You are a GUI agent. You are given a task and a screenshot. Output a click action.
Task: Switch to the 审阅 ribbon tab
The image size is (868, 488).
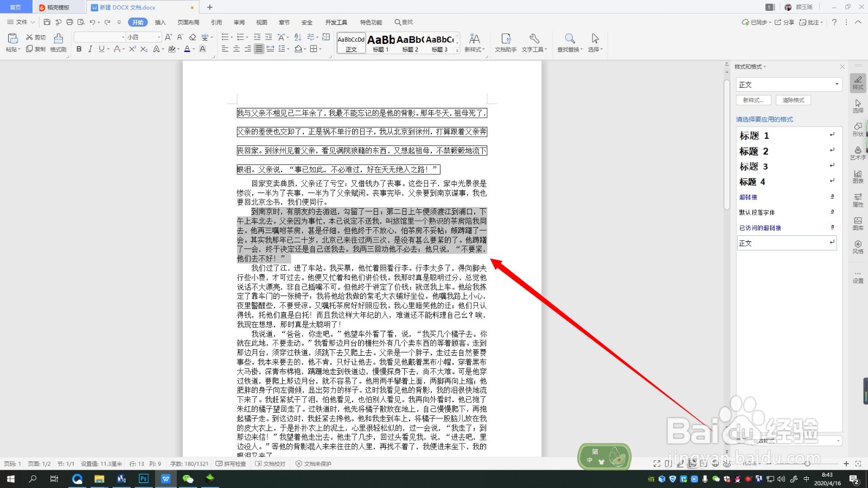point(239,22)
